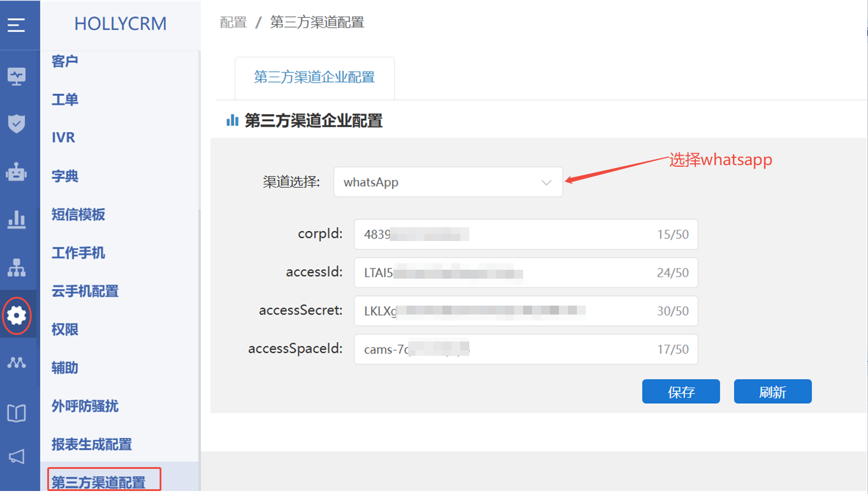
Task: Open the book sidebar icon
Action: click(16, 413)
